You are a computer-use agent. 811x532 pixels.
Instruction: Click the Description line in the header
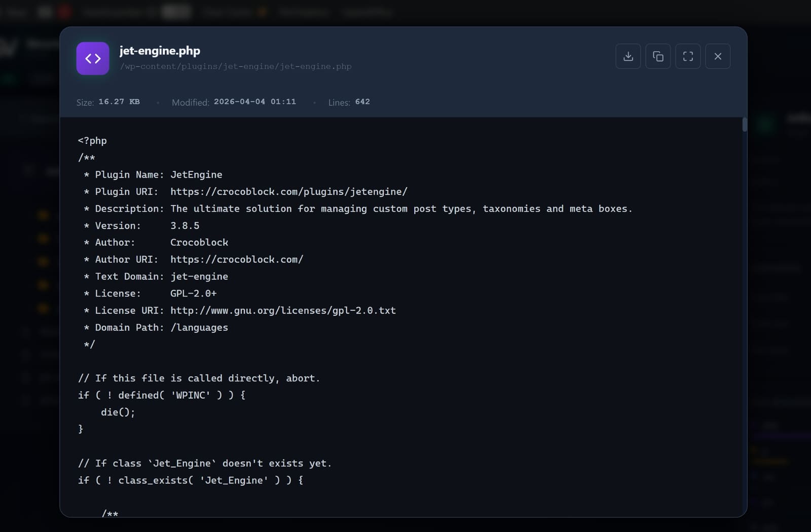pos(358,209)
